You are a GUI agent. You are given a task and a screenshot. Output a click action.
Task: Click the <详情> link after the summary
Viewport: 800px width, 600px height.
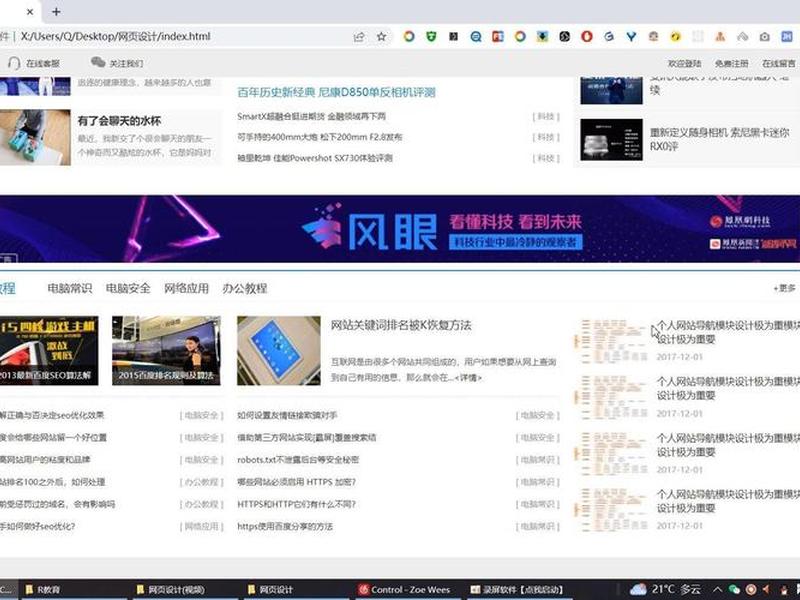point(468,378)
